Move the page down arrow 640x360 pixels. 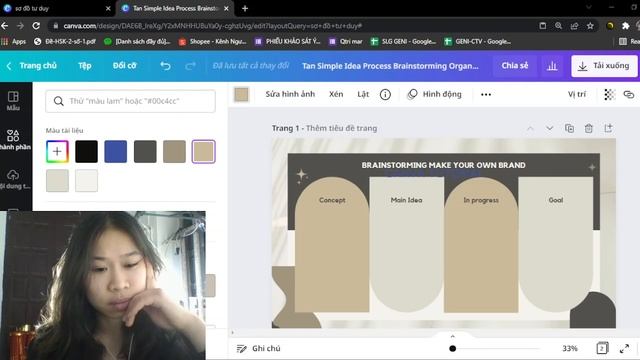click(x=549, y=128)
